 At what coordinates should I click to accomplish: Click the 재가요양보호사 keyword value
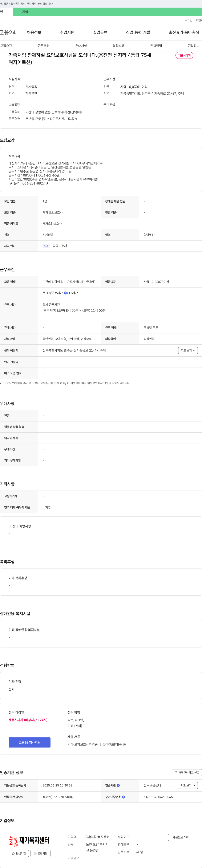pos(52,224)
